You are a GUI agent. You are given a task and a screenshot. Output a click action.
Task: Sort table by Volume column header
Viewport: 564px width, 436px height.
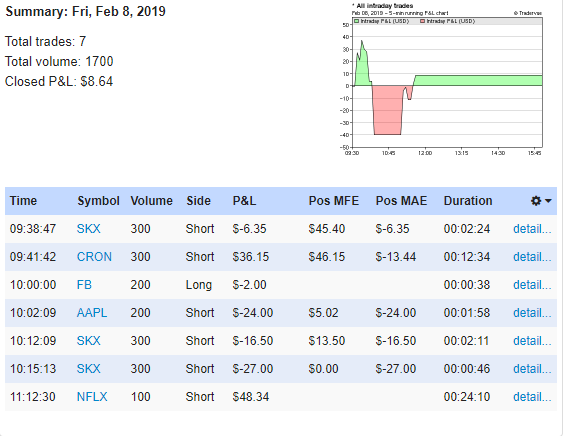(x=151, y=201)
